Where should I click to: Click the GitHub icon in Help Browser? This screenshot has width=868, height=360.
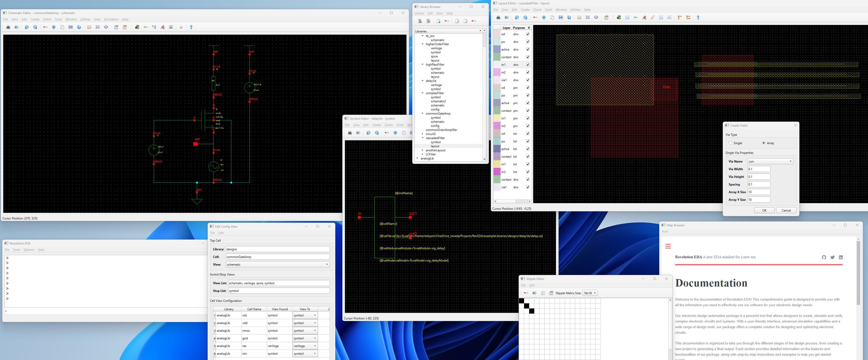[824, 257]
